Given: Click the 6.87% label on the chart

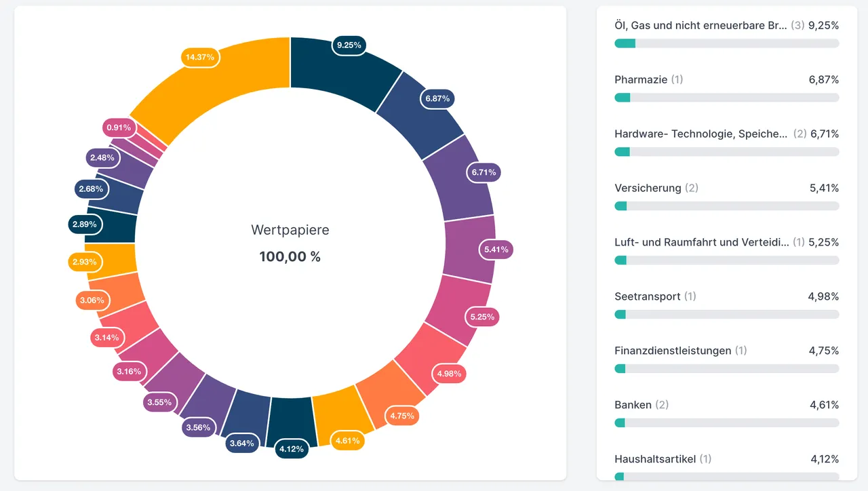Looking at the screenshot, I should pos(437,98).
